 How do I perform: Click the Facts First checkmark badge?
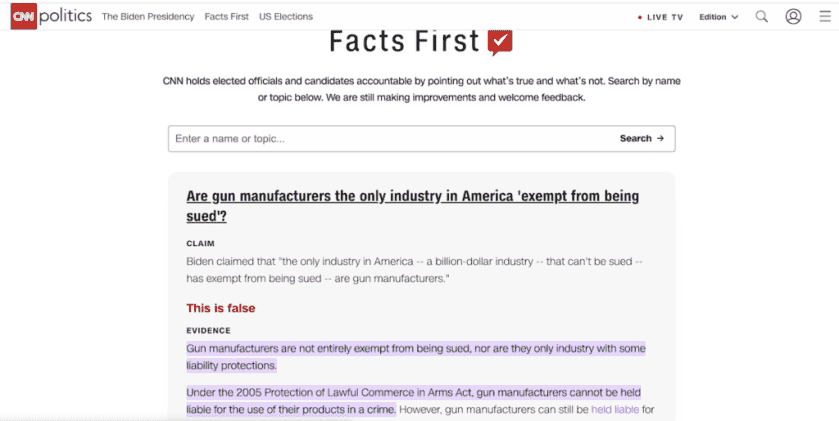tap(500, 42)
